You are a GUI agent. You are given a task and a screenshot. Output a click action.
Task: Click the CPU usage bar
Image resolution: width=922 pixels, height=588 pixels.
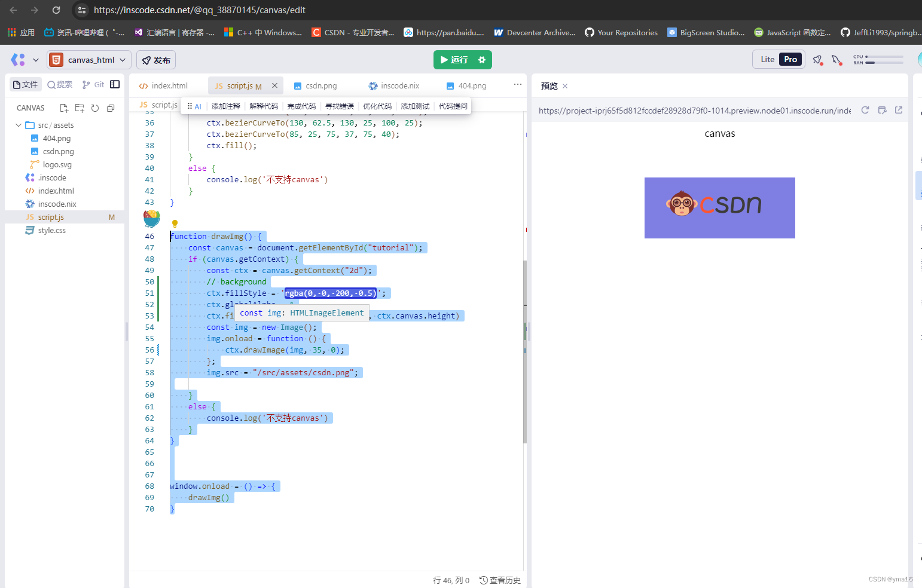(x=885, y=57)
